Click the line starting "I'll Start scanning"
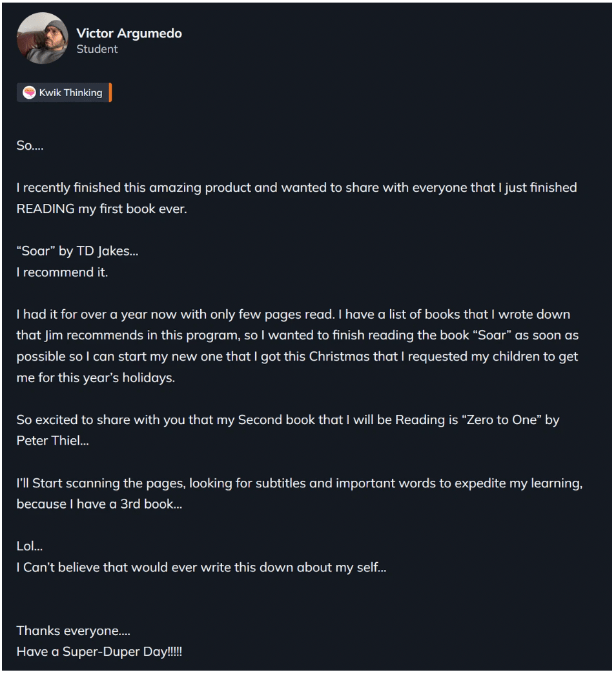Image resolution: width=616 pixels, height=679 pixels. [x=300, y=483]
